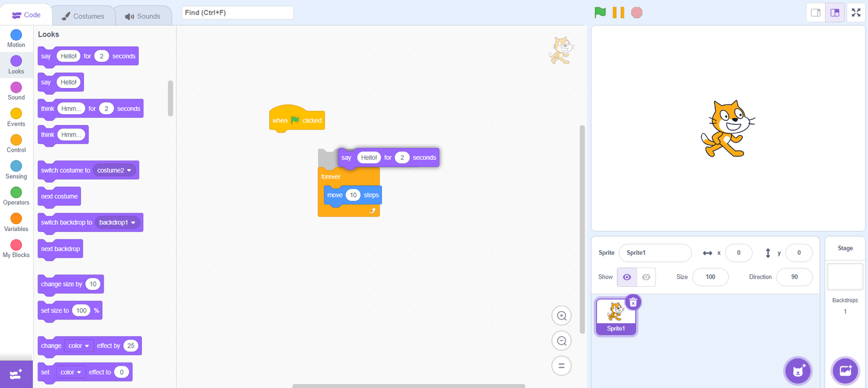868x388 pixels.
Task: Select the Motion block category
Action: pos(16,38)
